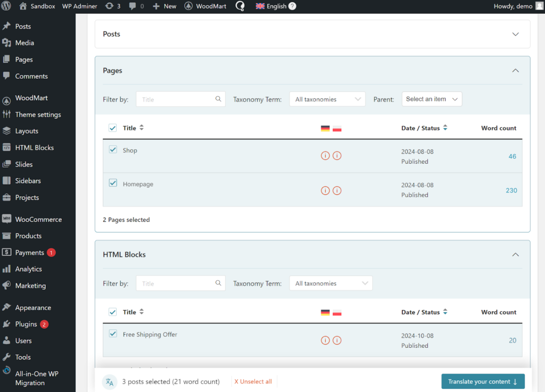Screen dimensions: 545x392
Task: Toggle select-all checkbox in HTML Blocks table
Action: (x=113, y=312)
